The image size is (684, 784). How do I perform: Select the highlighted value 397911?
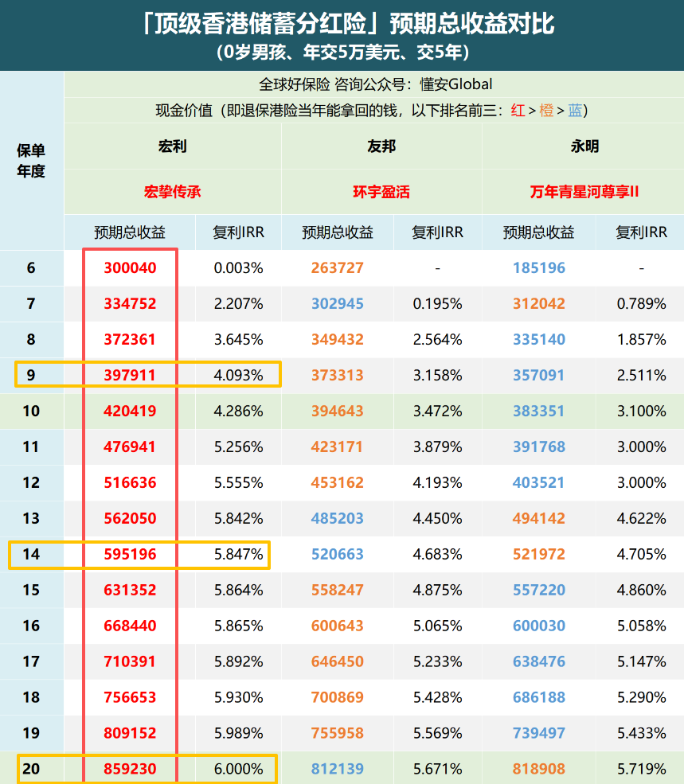click(130, 375)
